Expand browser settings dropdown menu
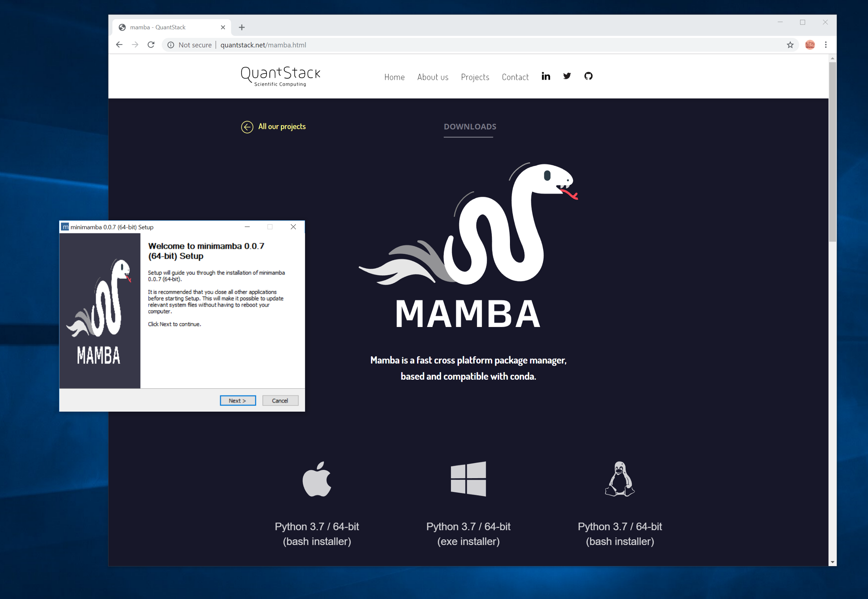Viewport: 868px width, 599px height. click(826, 45)
